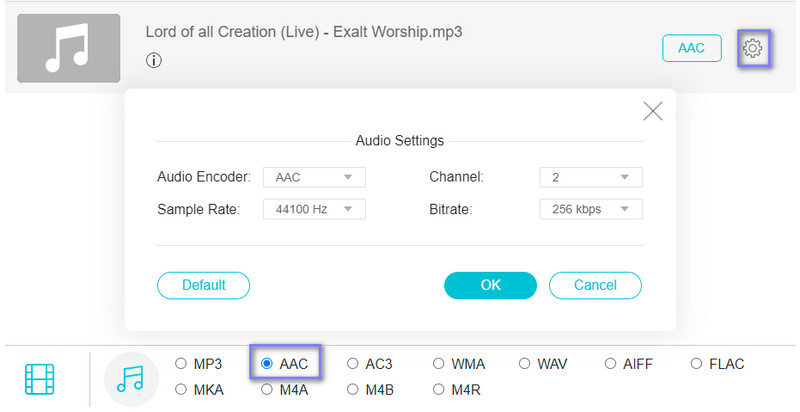Expand the Audio Encoder dropdown
The height and width of the screenshot is (412, 800).
(x=314, y=177)
